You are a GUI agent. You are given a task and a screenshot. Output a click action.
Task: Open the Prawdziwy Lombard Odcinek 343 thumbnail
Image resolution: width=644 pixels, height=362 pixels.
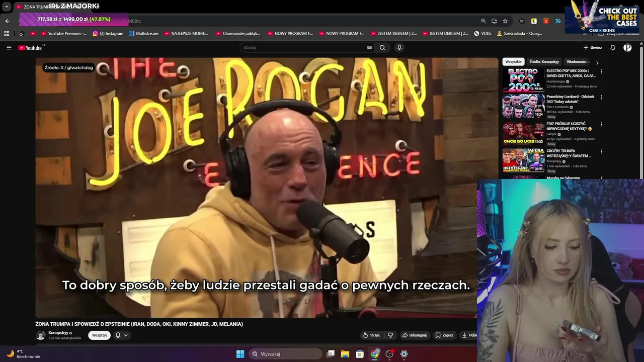[523, 106]
